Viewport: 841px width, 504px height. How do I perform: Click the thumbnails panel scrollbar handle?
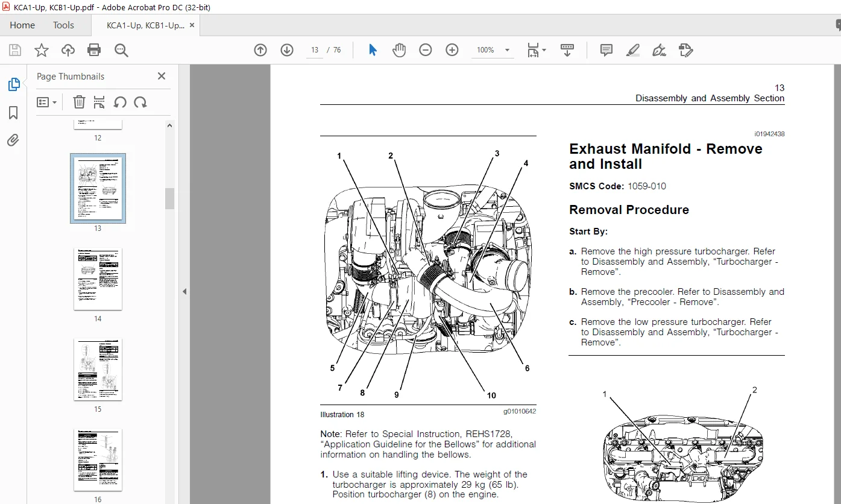[170, 198]
